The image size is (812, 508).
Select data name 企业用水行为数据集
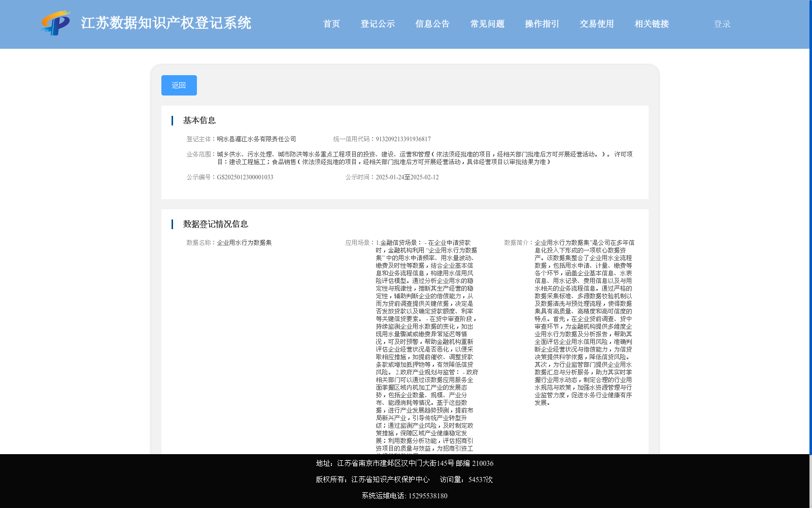(244, 243)
